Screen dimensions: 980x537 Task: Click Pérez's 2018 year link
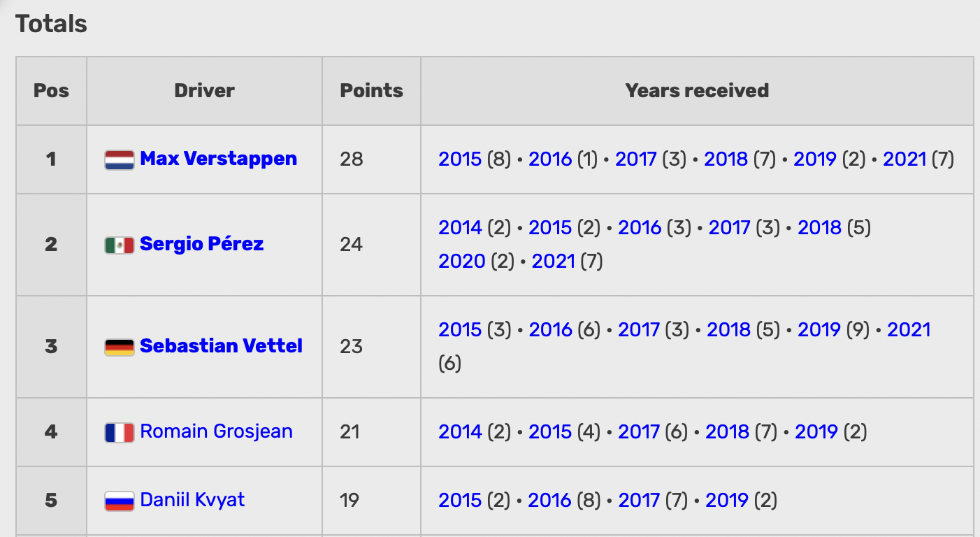point(819,228)
